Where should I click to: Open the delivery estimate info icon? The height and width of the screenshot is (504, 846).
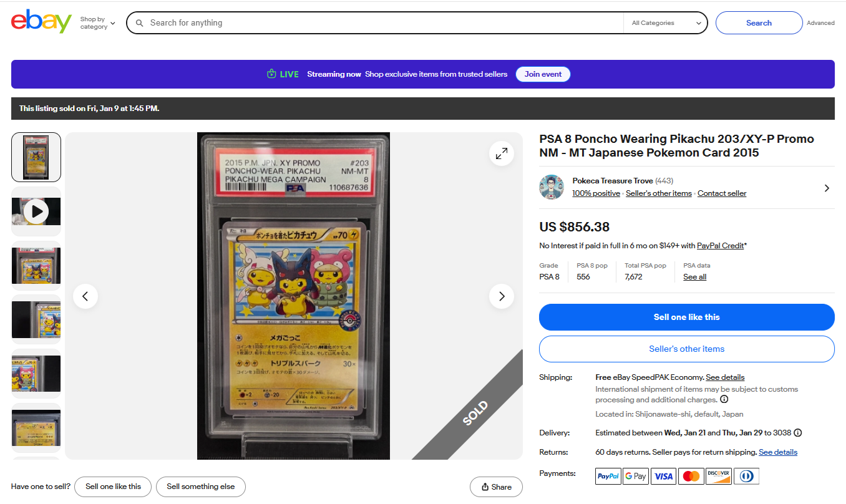point(797,433)
